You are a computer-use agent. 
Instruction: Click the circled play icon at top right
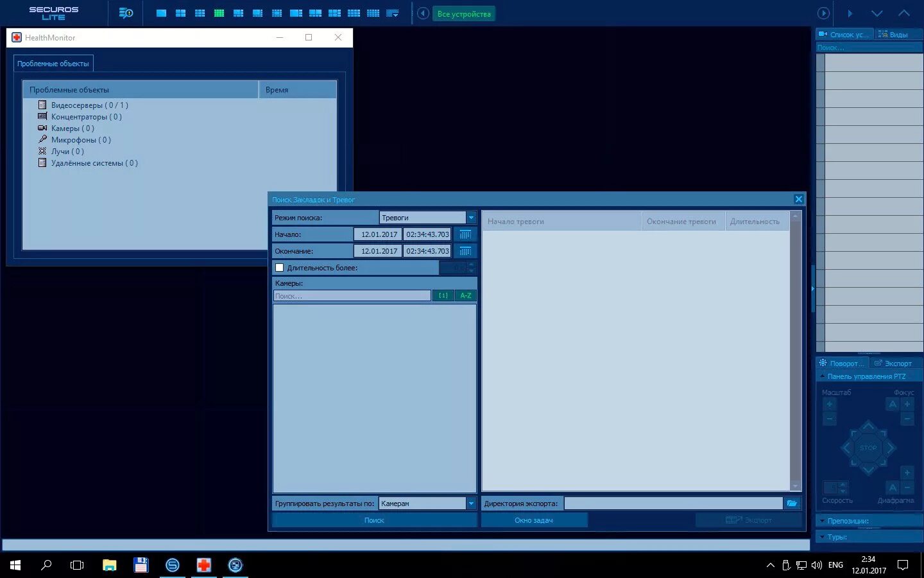tap(823, 13)
